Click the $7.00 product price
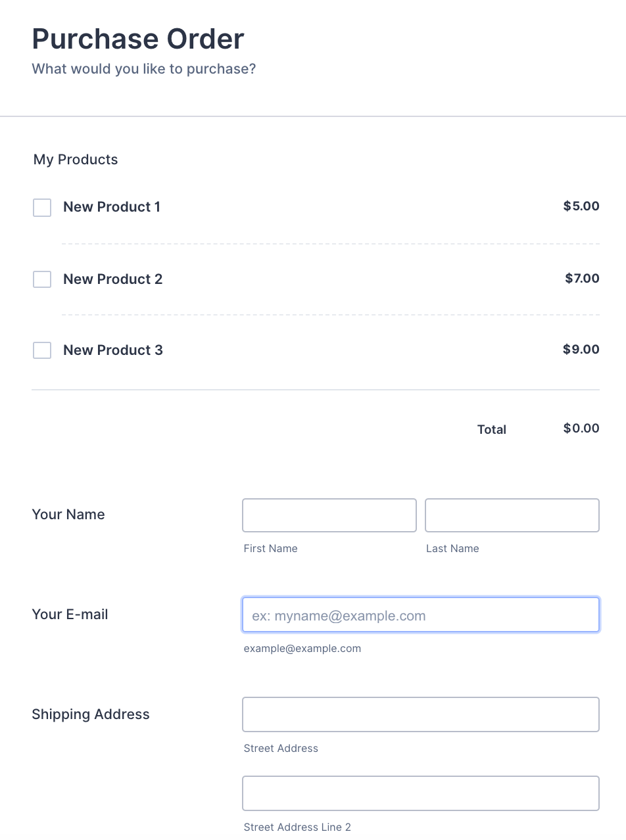Screen dimensions: 626x840 [x=582, y=279]
